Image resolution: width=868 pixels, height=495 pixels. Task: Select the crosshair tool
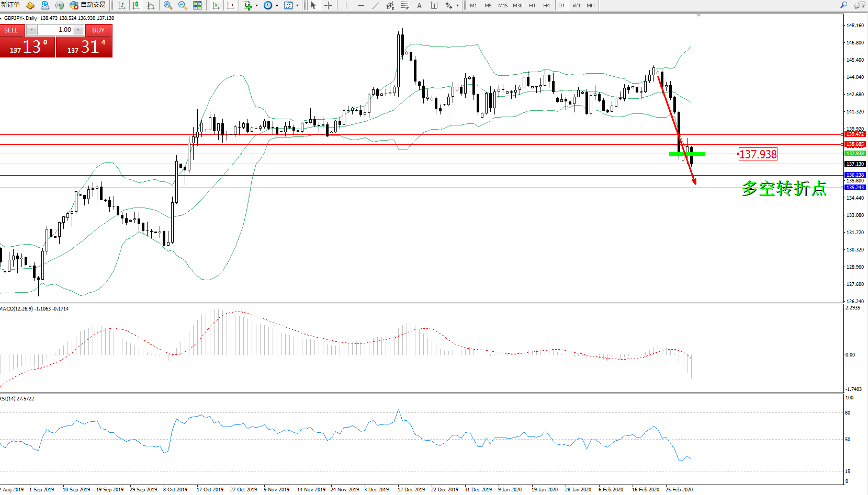(x=328, y=5)
